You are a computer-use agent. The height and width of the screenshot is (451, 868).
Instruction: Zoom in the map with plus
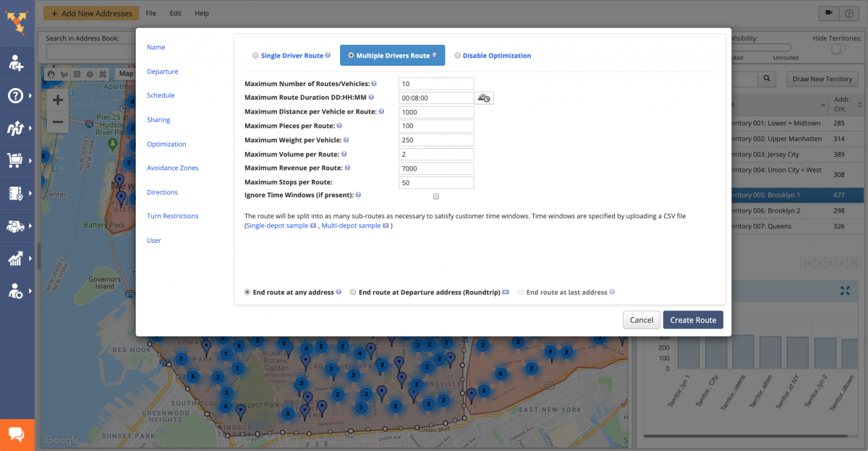58,100
